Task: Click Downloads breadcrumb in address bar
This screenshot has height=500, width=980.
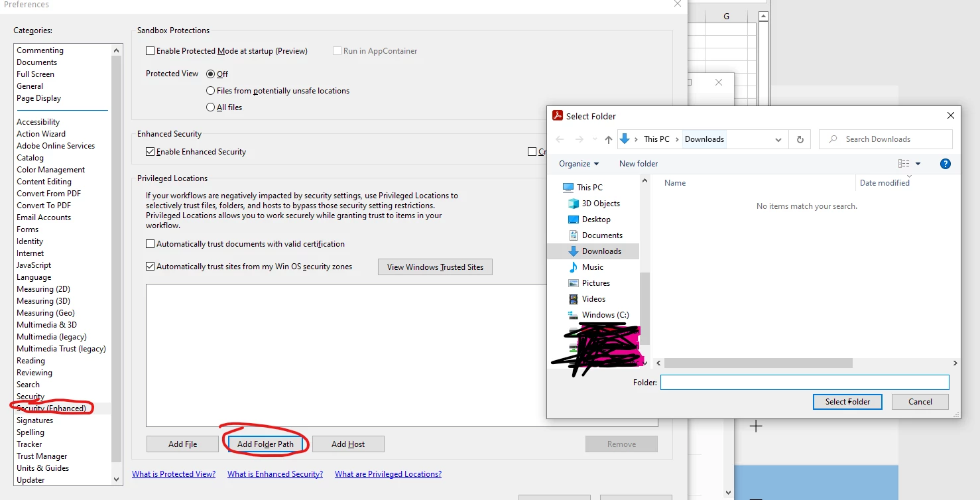Action: (704, 139)
